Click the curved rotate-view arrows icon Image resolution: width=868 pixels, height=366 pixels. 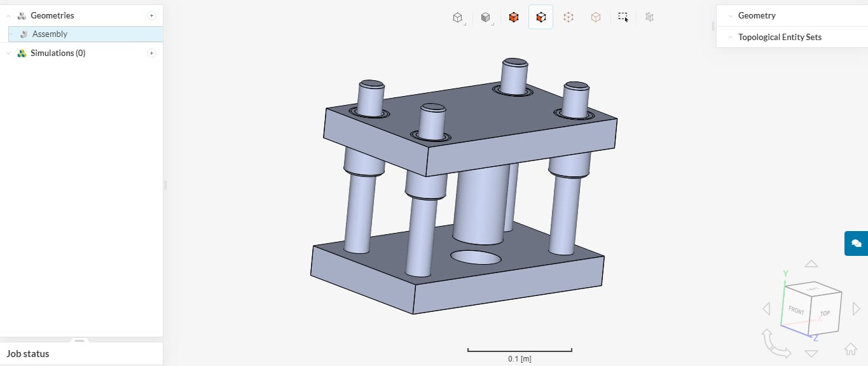point(775,344)
